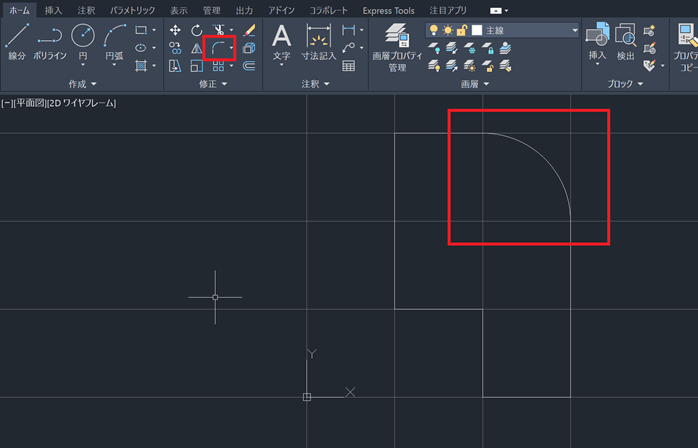Select the Move tool icon
The height and width of the screenshot is (448, 698).
click(x=175, y=31)
